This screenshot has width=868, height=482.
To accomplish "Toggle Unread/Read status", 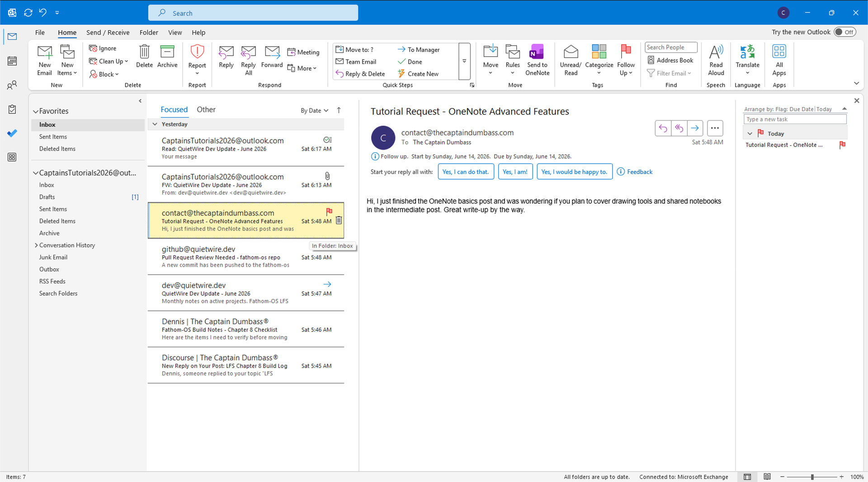I will pyautogui.click(x=571, y=60).
